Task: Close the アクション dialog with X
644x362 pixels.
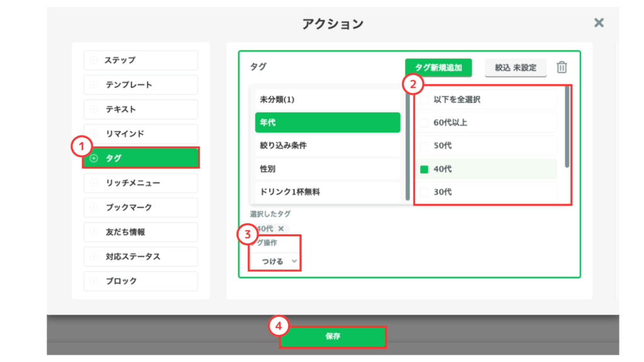Action: pyautogui.click(x=599, y=23)
